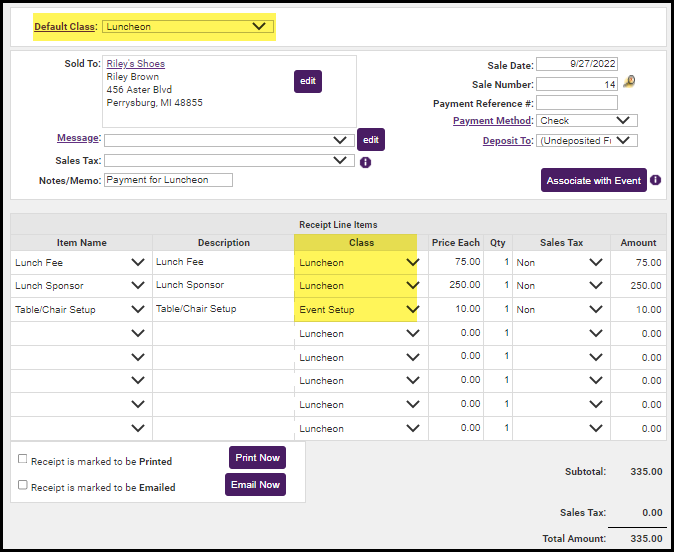
Task: Open the Riley's Shoes customer link
Action: tap(136, 64)
